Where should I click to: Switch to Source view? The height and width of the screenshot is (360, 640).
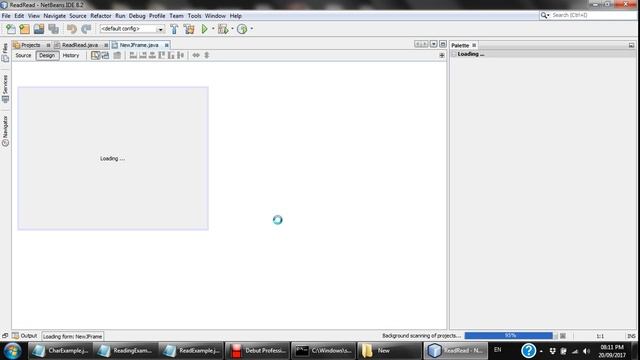(23, 56)
